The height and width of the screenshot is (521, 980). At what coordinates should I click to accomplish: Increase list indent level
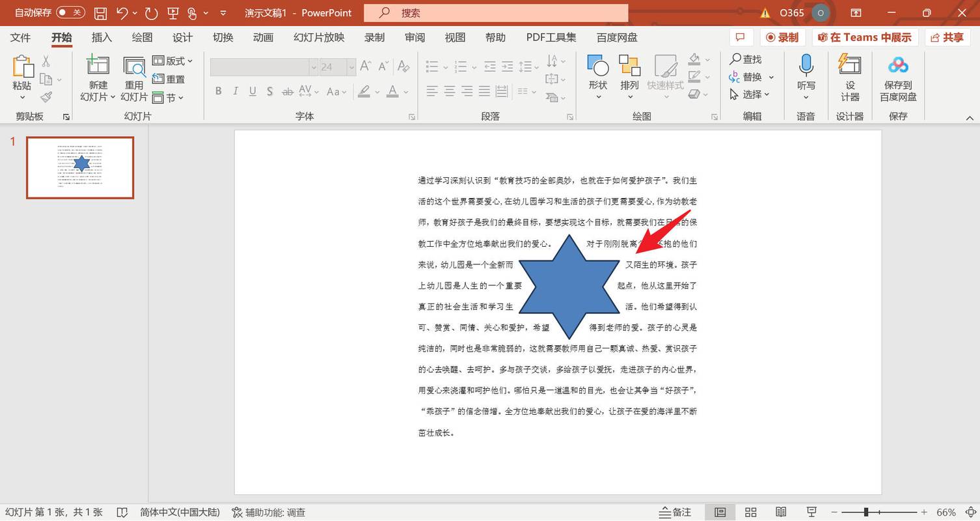coord(508,66)
